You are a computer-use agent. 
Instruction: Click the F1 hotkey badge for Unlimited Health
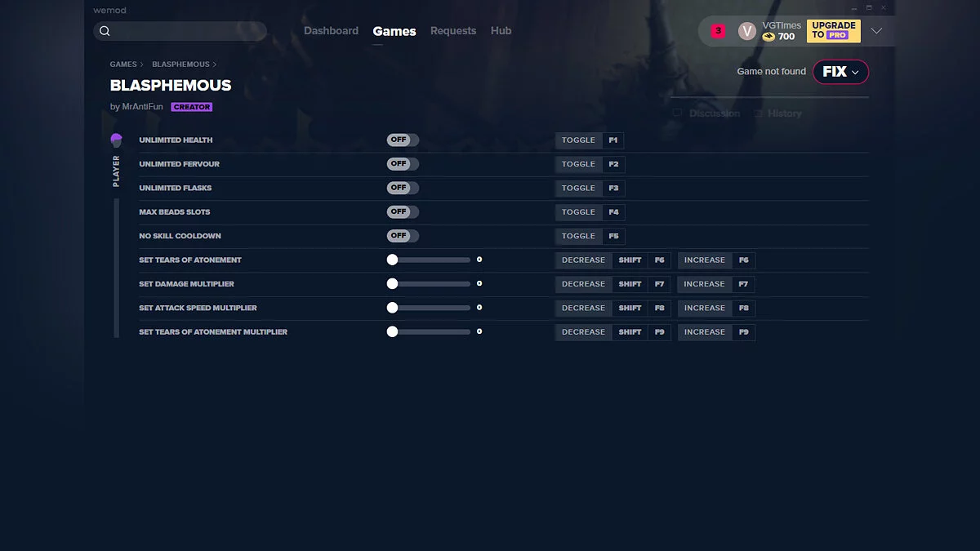coord(612,140)
